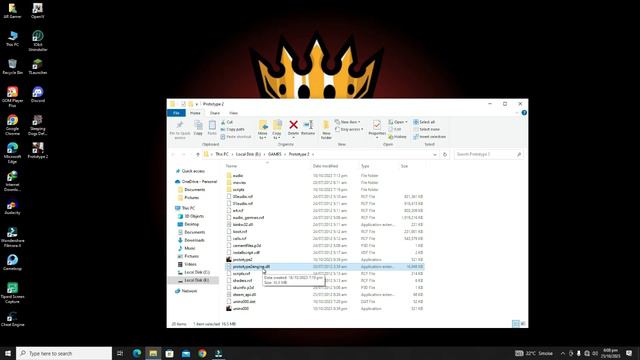Screen dimensions: 640x360
Task: Click the Rename icon in ribbon
Action: (308, 127)
